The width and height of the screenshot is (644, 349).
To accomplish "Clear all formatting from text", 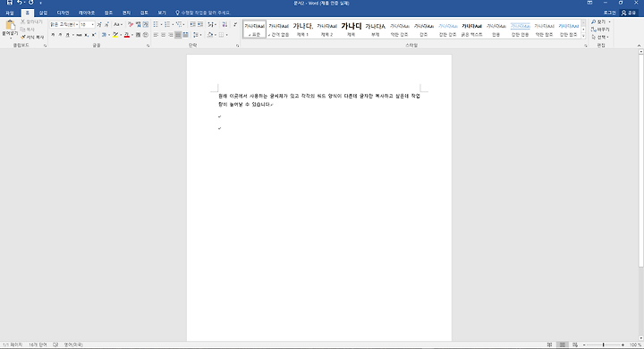I will click(x=131, y=25).
